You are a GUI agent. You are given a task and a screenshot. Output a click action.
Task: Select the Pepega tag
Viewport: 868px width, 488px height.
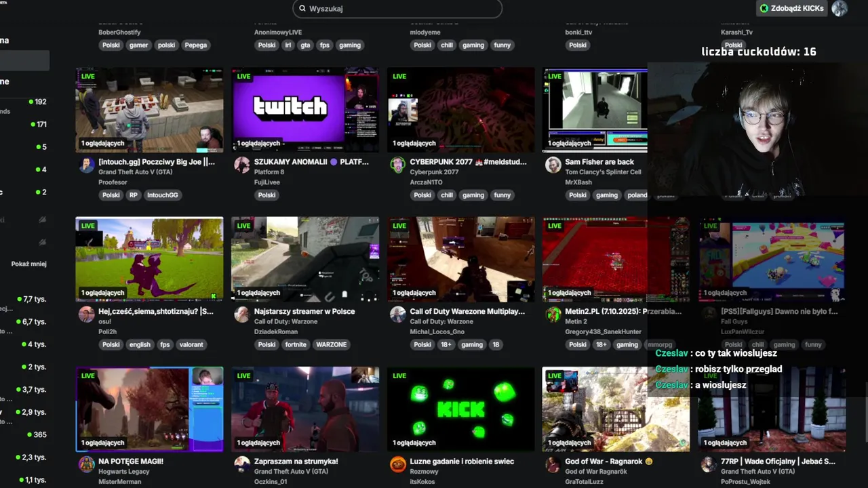point(196,45)
